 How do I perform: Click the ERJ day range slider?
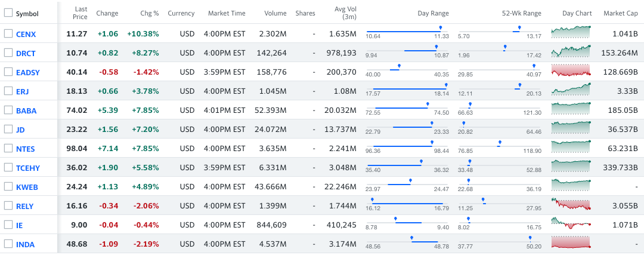[x=407, y=90]
